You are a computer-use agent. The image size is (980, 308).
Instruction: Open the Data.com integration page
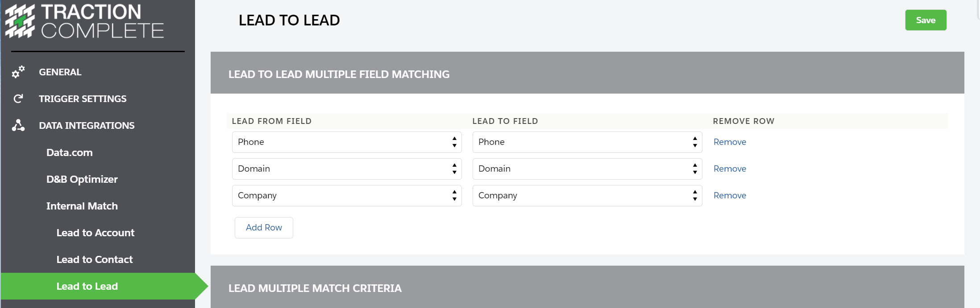70,152
